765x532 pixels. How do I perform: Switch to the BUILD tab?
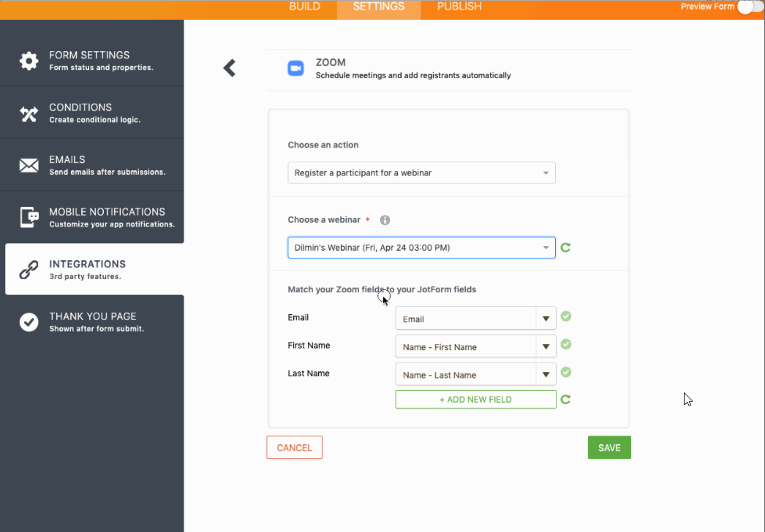click(305, 7)
